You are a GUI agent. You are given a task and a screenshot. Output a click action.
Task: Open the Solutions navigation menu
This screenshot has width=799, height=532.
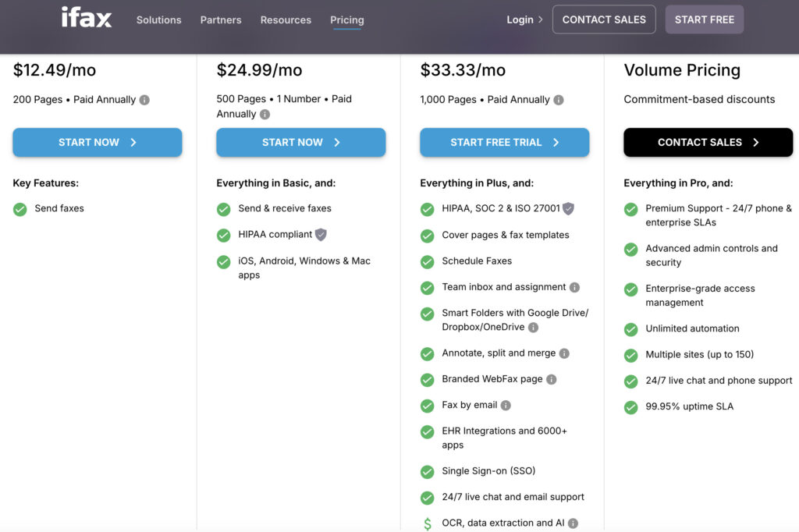[x=158, y=20]
